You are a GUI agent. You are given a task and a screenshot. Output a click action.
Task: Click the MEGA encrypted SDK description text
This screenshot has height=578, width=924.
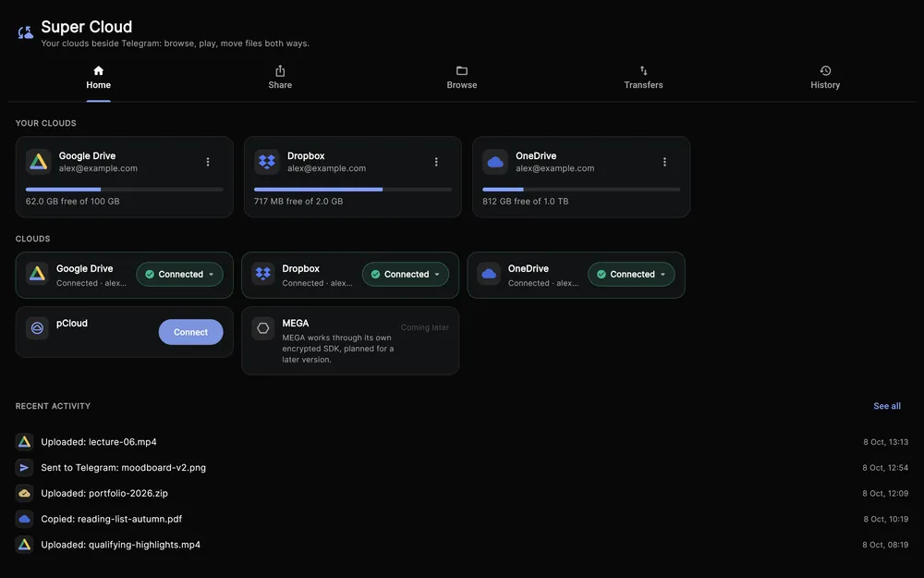click(x=337, y=349)
